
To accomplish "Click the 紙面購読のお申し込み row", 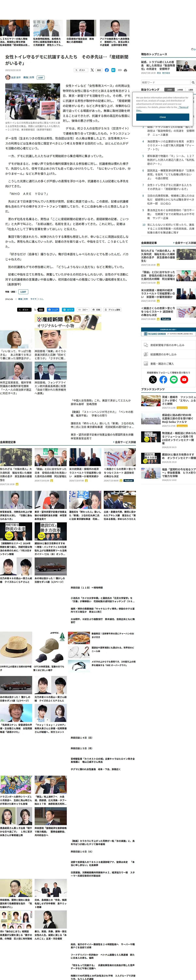I will (x=168, y=354).
